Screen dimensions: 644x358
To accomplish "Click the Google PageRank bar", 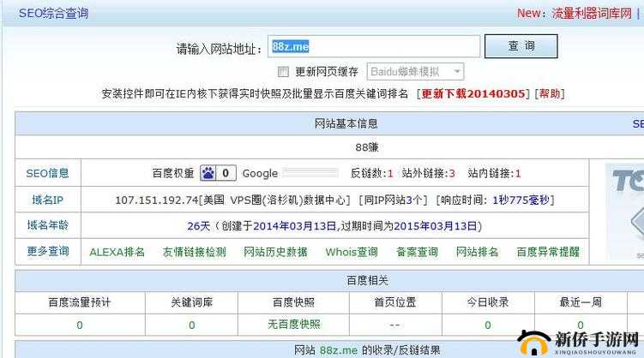I will (310, 173).
